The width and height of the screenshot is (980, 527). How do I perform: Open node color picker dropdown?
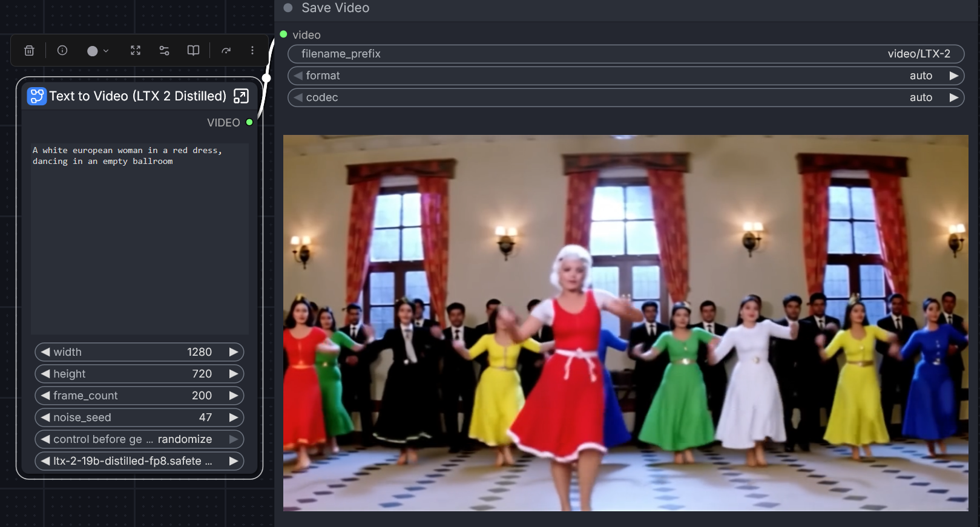click(97, 51)
